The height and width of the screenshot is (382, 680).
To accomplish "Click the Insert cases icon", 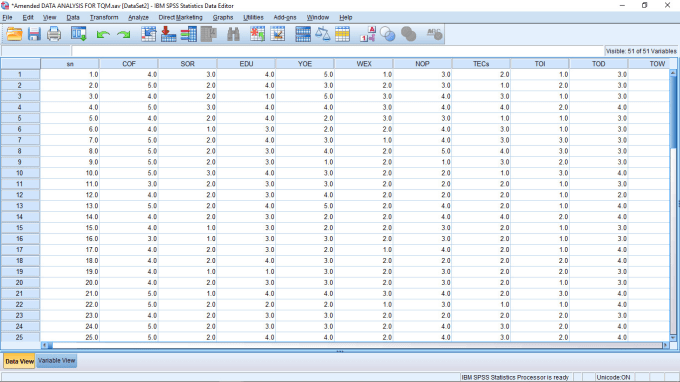I will tap(257, 34).
